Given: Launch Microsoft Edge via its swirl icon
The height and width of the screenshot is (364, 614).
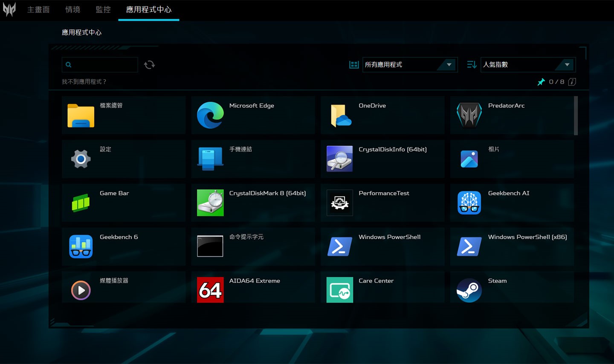Looking at the screenshot, I should coord(210,115).
